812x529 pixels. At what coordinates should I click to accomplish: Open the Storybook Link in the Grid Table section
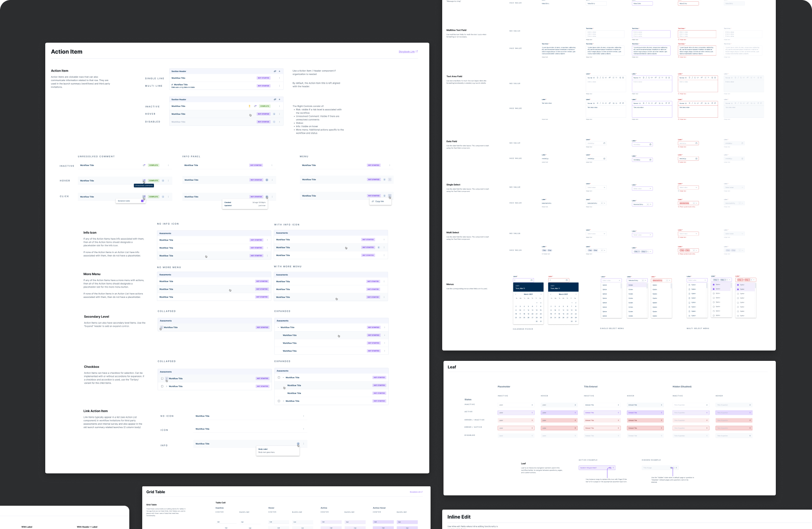(x=416, y=492)
